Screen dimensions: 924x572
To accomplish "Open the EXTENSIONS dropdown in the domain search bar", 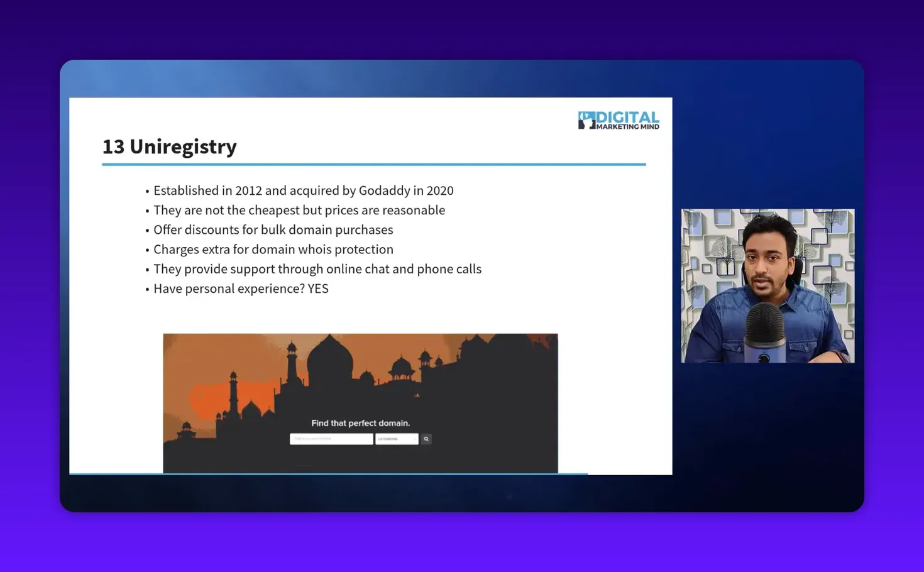I will pos(395,438).
